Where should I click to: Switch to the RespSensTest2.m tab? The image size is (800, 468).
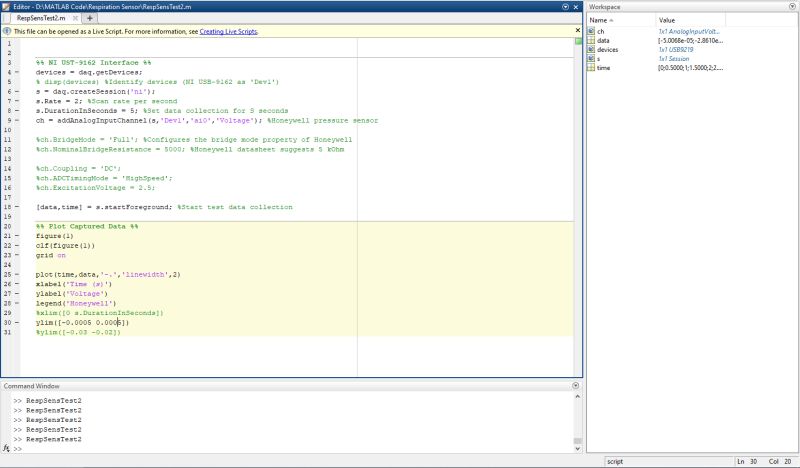[41, 18]
